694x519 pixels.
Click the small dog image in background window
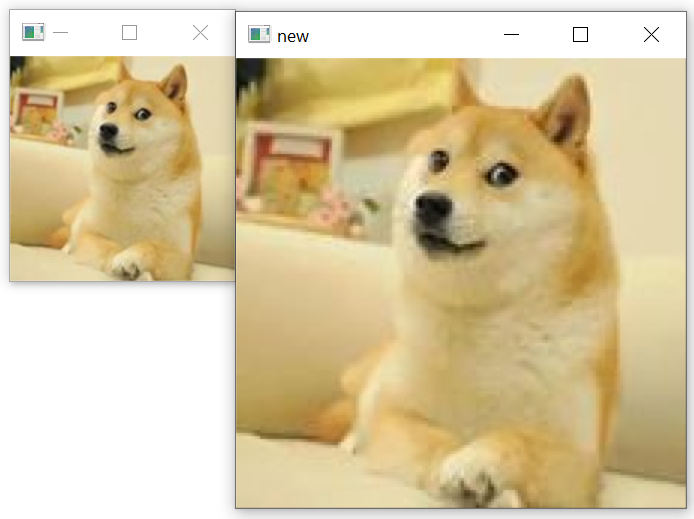[122, 168]
